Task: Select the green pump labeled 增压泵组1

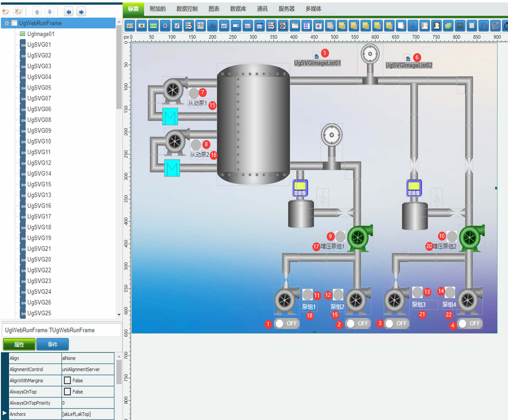Action: (360, 238)
